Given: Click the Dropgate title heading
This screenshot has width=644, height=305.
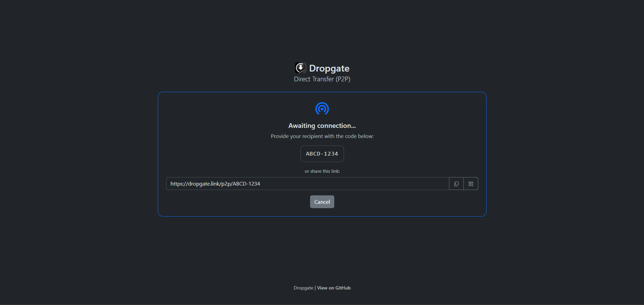Looking at the screenshot, I should click(x=329, y=68).
